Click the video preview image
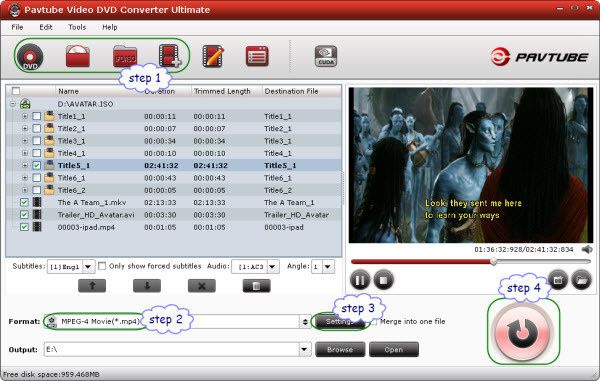The height and width of the screenshot is (381, 600). [471, 165]
